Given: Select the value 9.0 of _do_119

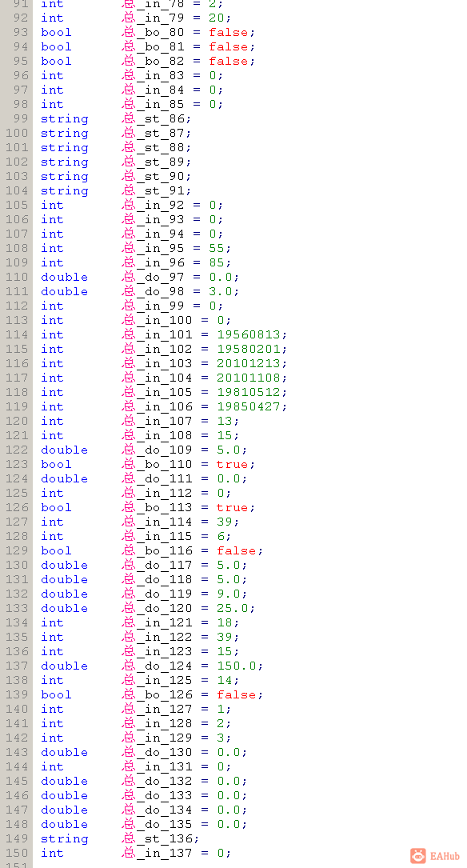Looking at the screenshot, I should (229, 594).
